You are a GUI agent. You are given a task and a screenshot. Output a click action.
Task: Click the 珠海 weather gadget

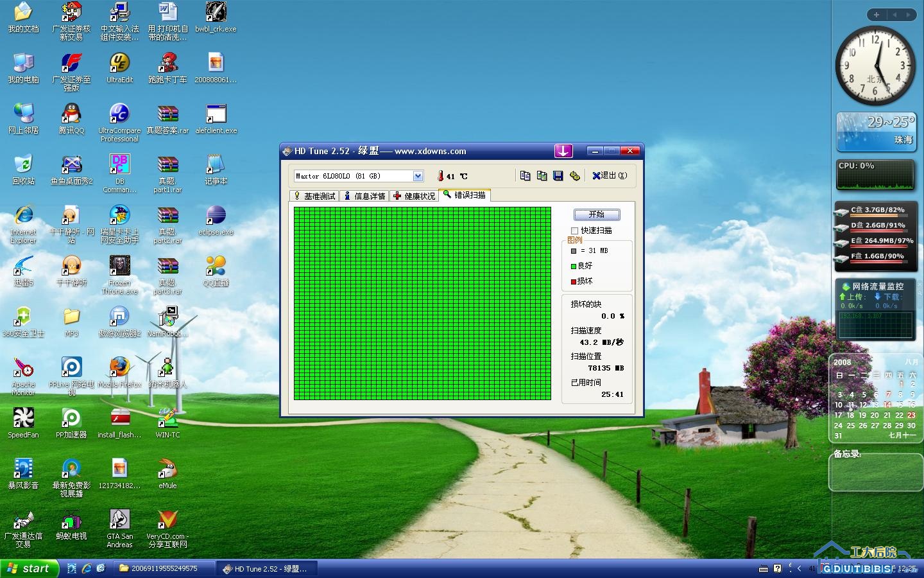click(876, 132)
